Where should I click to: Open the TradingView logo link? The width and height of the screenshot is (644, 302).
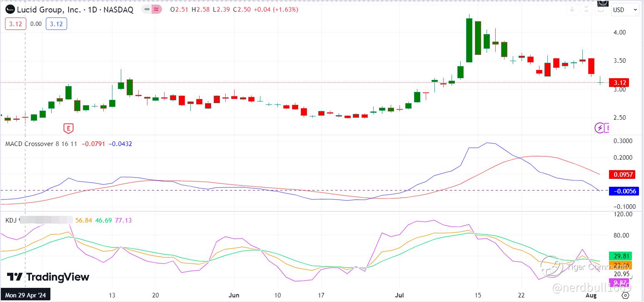[x=48, y=277]
